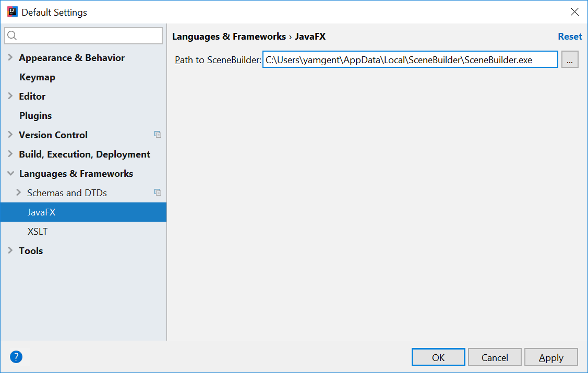Click the IntelliJ logo in the title bar

(x=11, y=11)
